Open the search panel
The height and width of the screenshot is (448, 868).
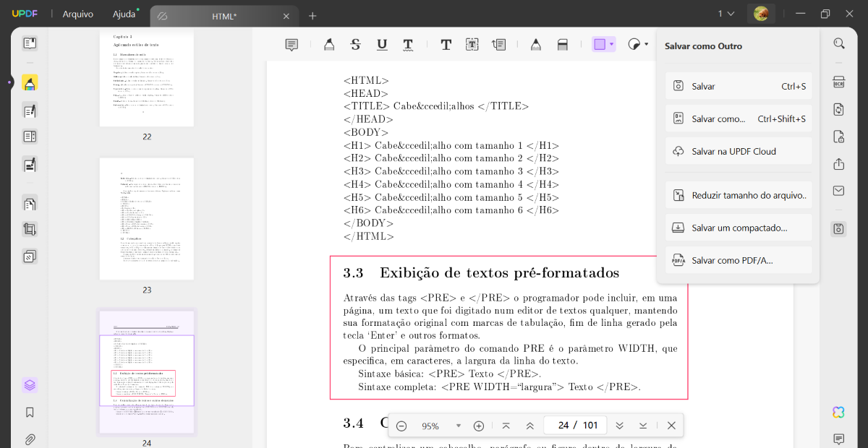tap(838, 43)
